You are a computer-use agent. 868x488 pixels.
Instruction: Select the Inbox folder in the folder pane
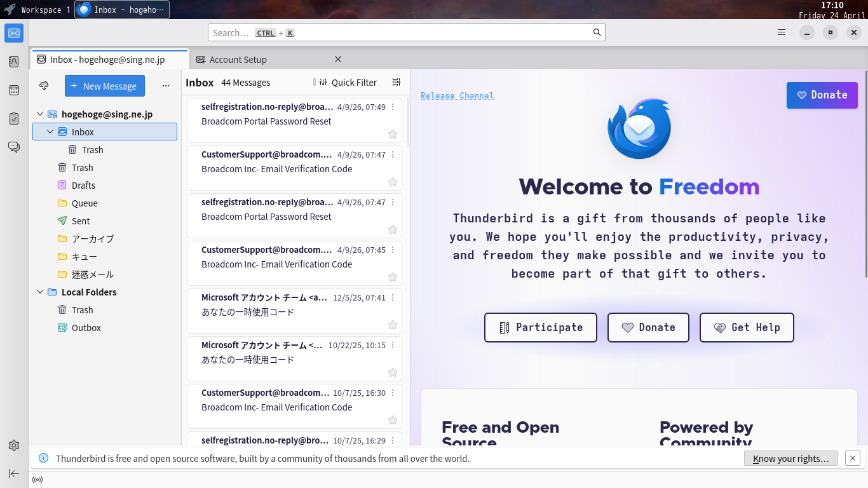pyautogui.click(x=105, y=132)
